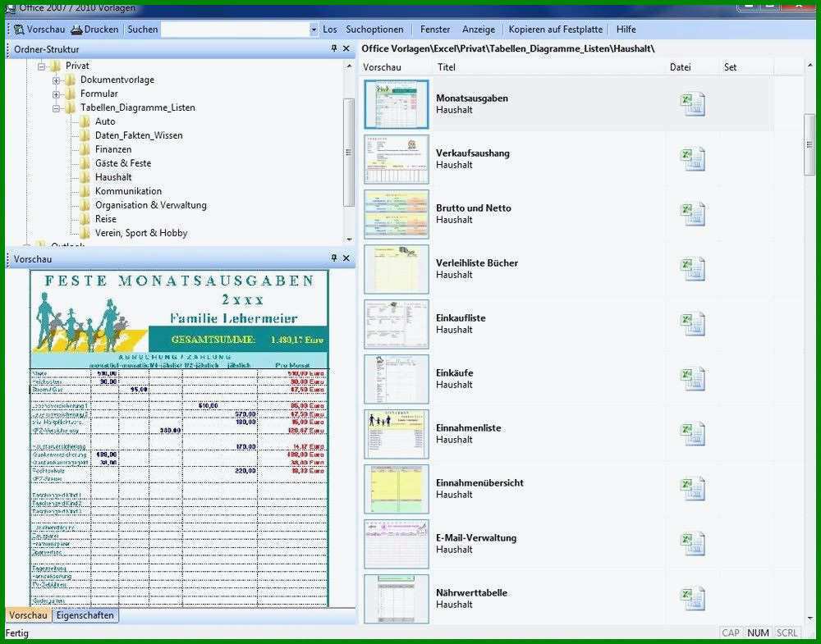Click Excel file icon for Einkaufliste
The width and height of the screenshot is (821, 644).
(x=693, y=324)
